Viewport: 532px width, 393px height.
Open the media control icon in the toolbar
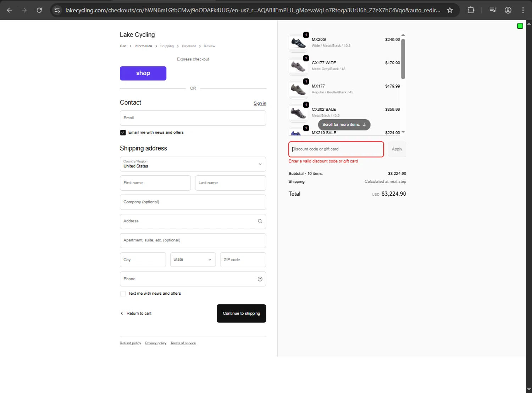pyautogui.click(x=493, y=10)
